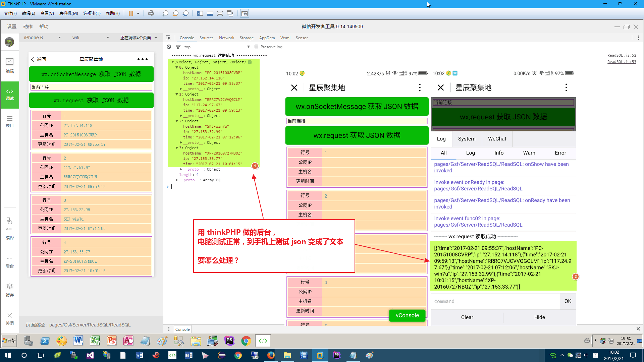644x362 pixels.
Task: Switch to the AppData tab
Action: click(267, 38)
